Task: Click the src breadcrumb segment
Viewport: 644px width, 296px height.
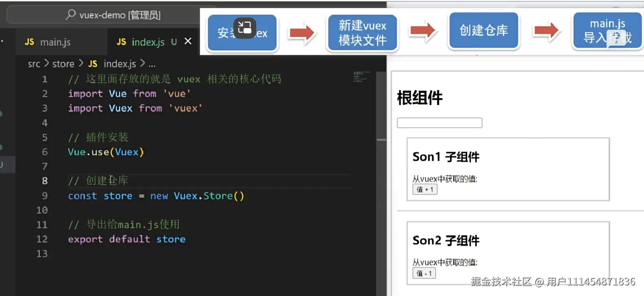Action: point(34,64)
